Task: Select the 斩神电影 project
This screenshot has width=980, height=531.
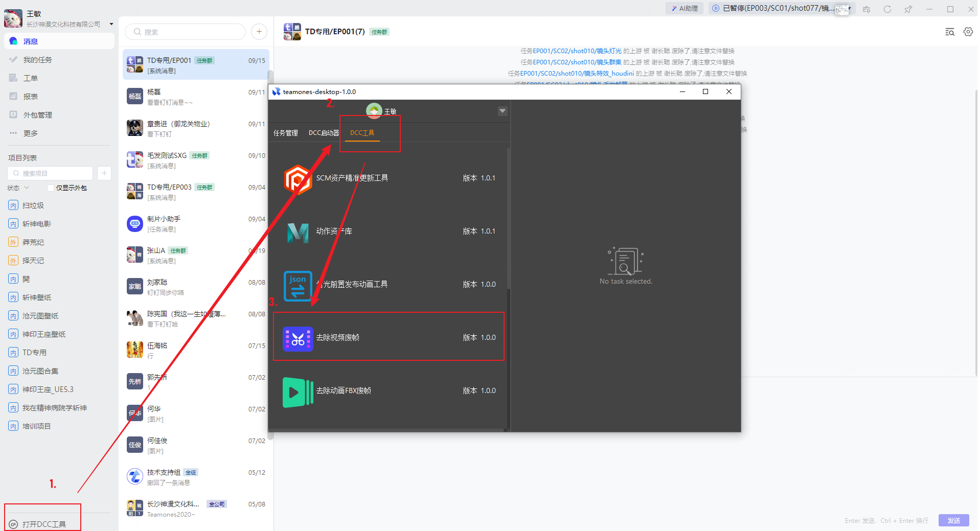Action: pos(36,224)
